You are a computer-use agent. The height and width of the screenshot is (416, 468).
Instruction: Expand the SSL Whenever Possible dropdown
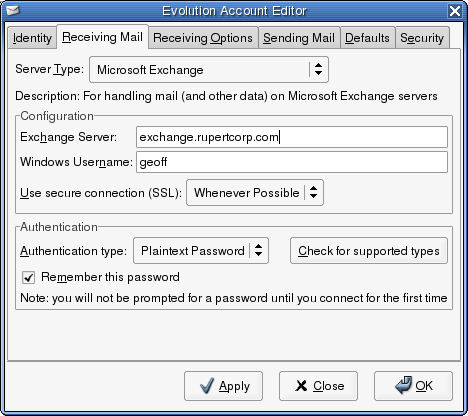coord(255,193)
